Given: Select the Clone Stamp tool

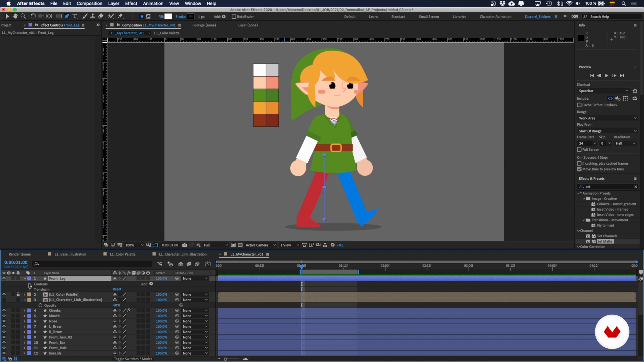Looking at the screenshot, I should click(x=93, y=16).
